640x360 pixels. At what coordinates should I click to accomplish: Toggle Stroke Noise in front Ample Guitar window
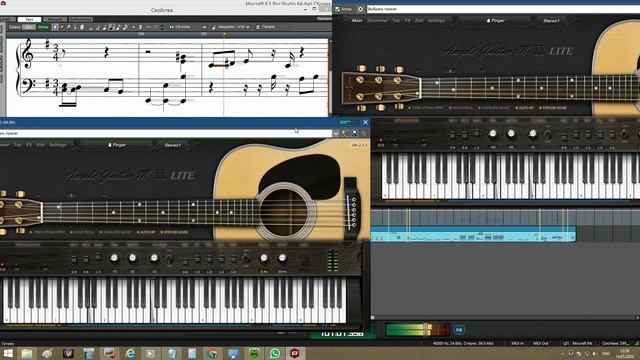pos(174,232)
